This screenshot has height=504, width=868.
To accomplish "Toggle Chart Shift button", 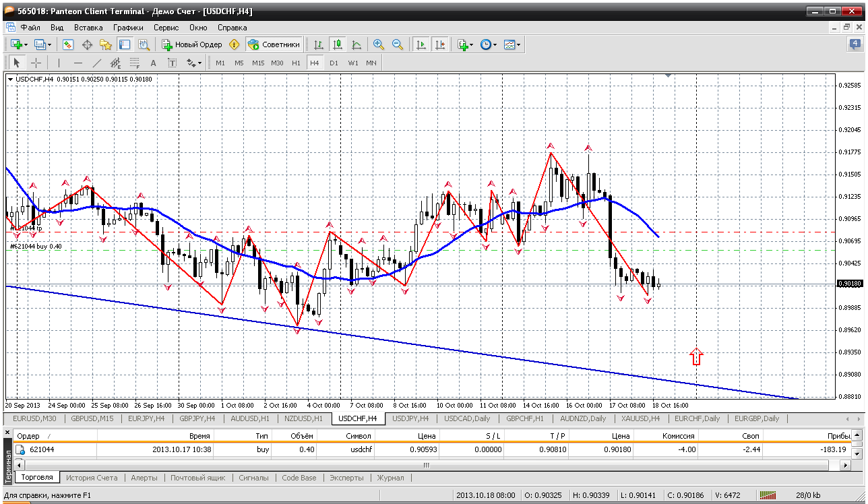I will coord(440,44).
